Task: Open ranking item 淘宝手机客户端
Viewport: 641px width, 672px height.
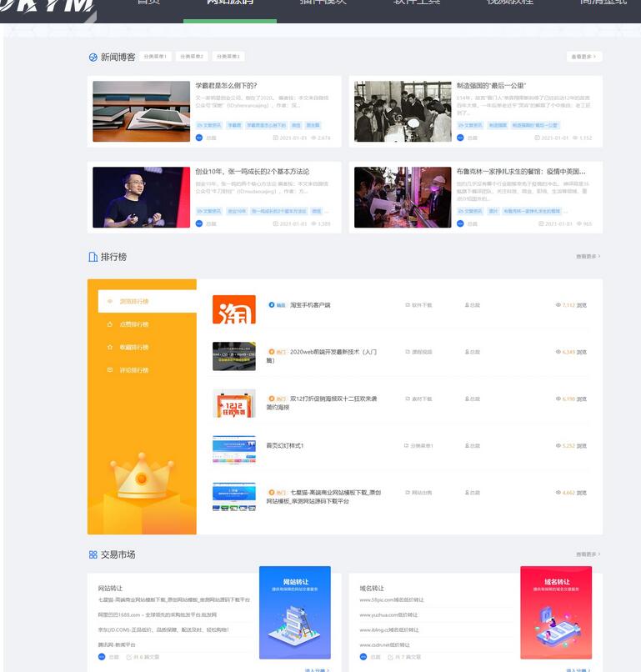Action: coord(310,305)
